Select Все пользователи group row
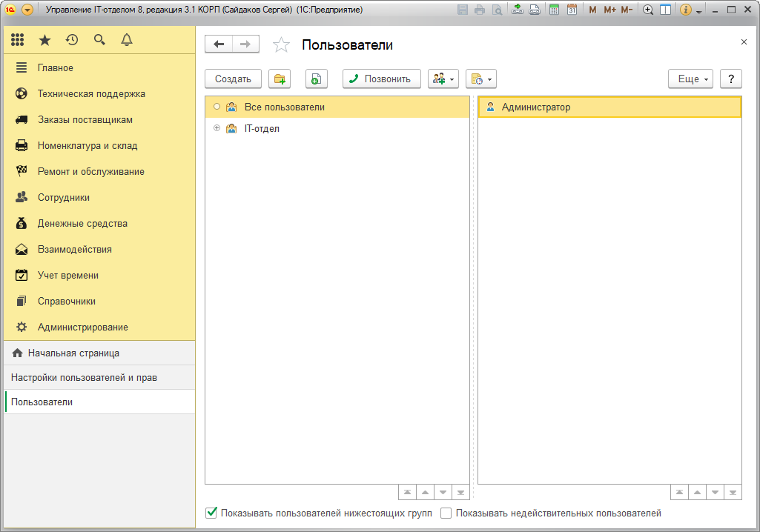 pyautogui.click(x=337, y=107)
